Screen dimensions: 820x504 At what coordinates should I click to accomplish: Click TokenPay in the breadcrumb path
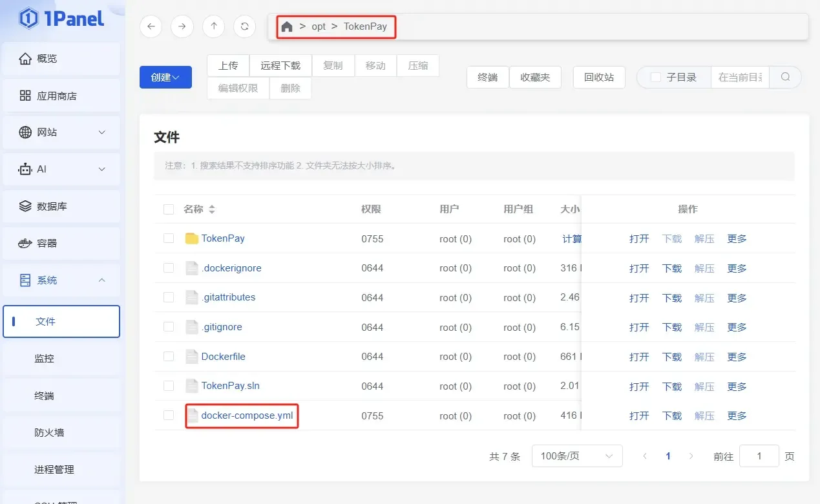tap(365, 26)
